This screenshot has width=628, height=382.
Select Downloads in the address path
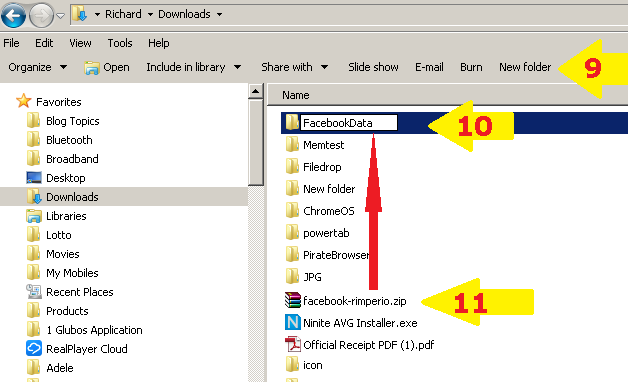[x=184, y=14]
